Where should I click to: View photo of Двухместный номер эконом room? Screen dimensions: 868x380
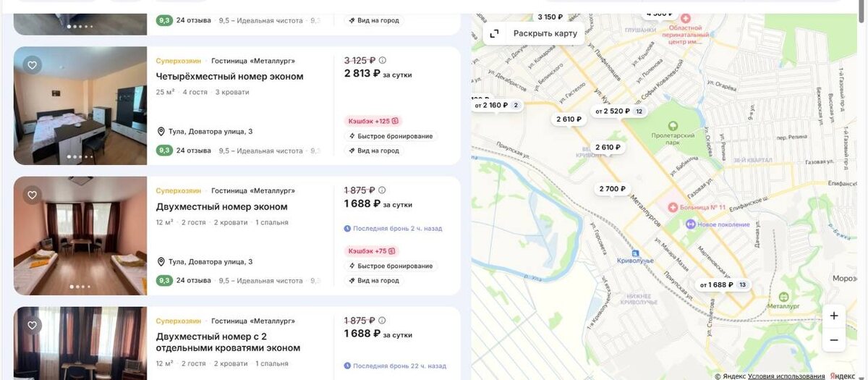(x=80, y=236)
